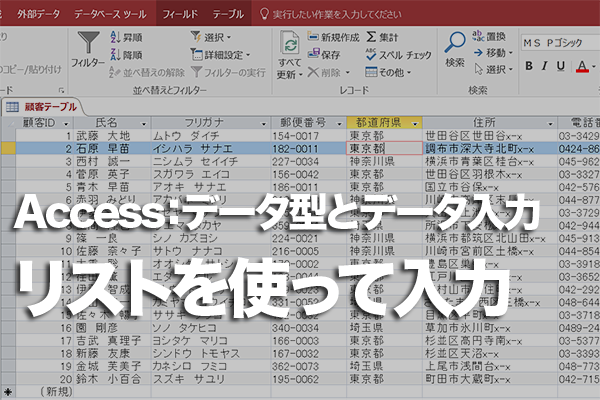
Task: Open 都道府県 column filter arrow
Action: coord(415,124)
